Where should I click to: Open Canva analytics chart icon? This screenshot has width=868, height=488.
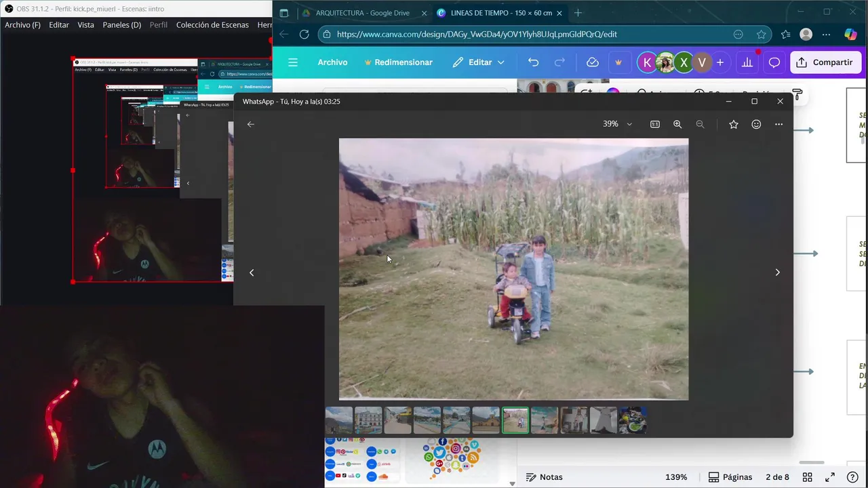point(747,62)
